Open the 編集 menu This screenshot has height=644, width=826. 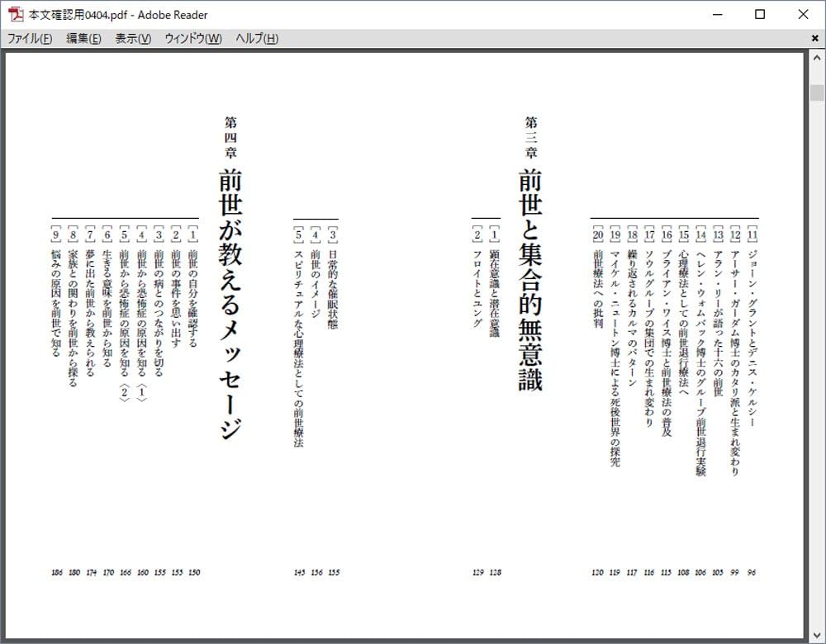click(80, 38)
